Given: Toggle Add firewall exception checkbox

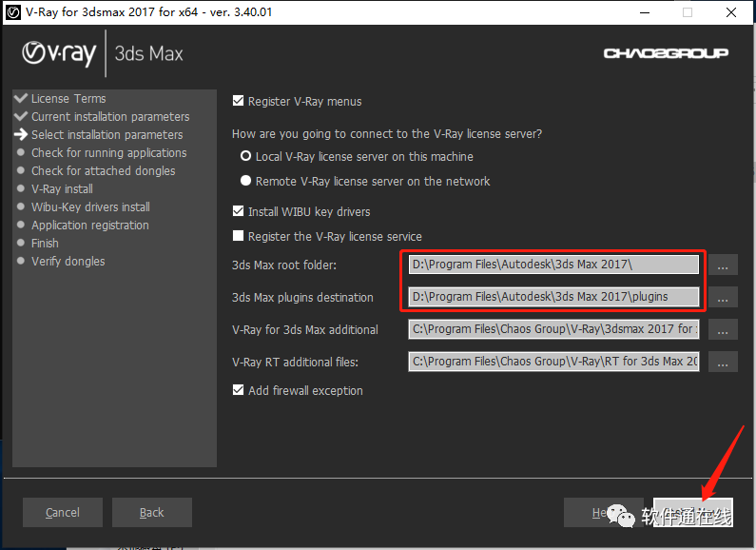Looking at the screenshot, I should click(x=238, y=390).
